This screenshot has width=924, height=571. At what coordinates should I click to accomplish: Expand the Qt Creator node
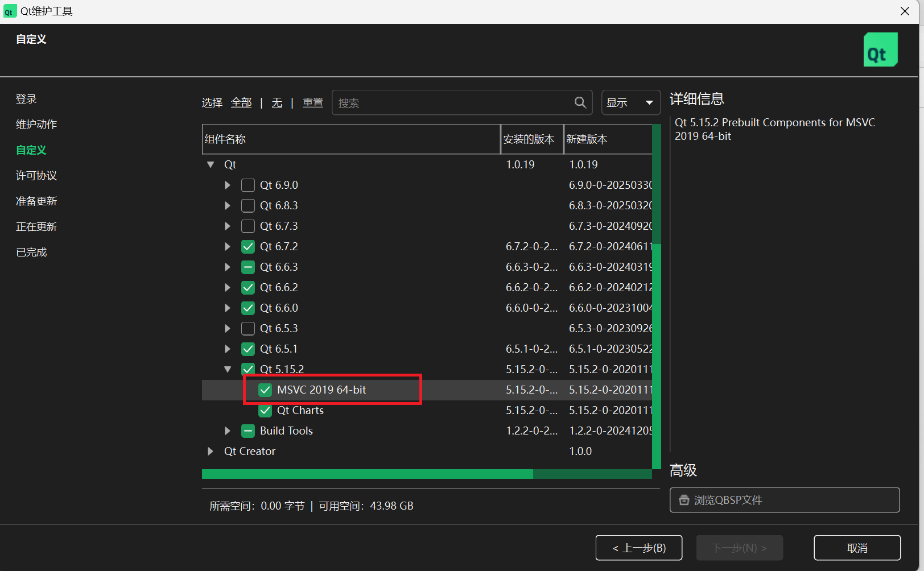[211, 451]
